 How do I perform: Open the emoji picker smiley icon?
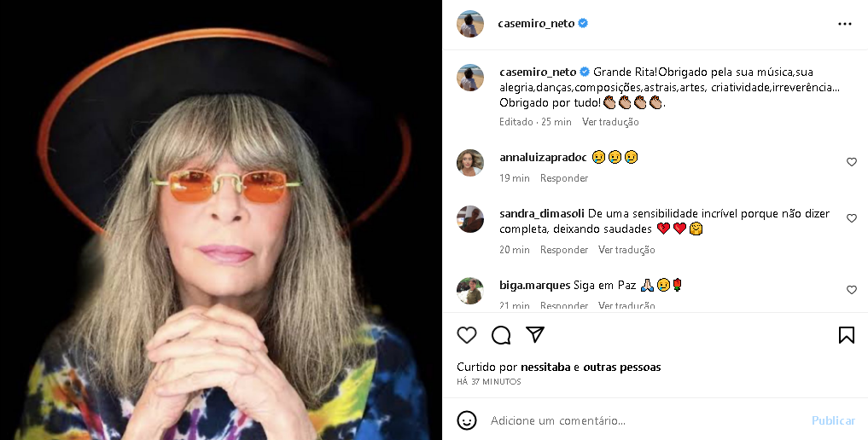tap(467, 420)
